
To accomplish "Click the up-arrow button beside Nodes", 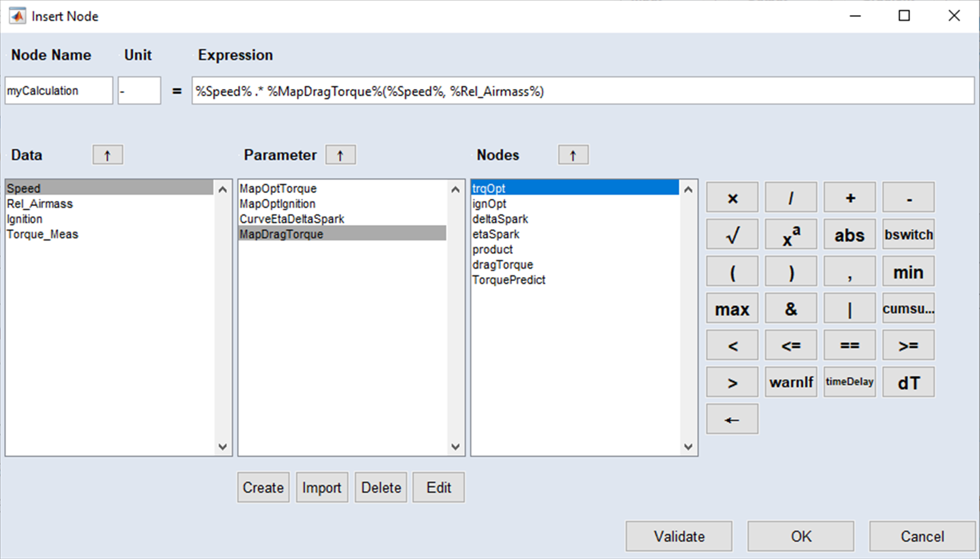I will point(573,155).
